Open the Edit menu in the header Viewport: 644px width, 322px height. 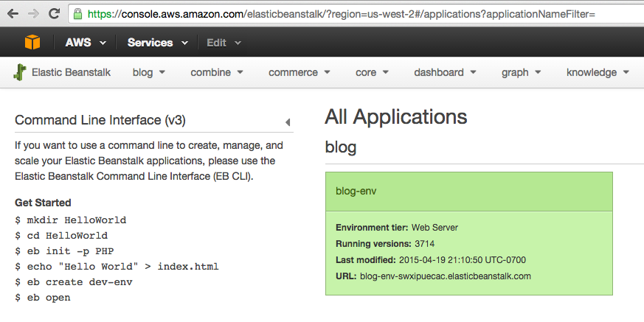(x=224, y=43)
